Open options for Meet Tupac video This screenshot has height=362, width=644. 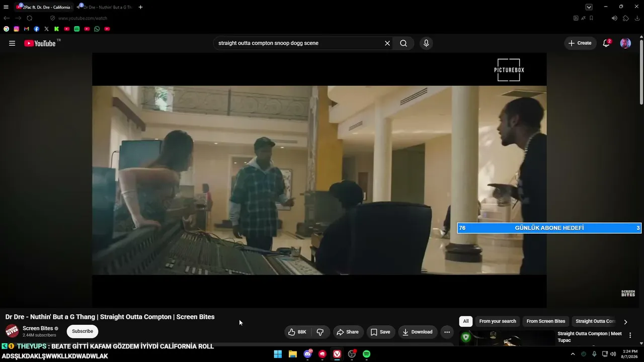pos(630,335)
